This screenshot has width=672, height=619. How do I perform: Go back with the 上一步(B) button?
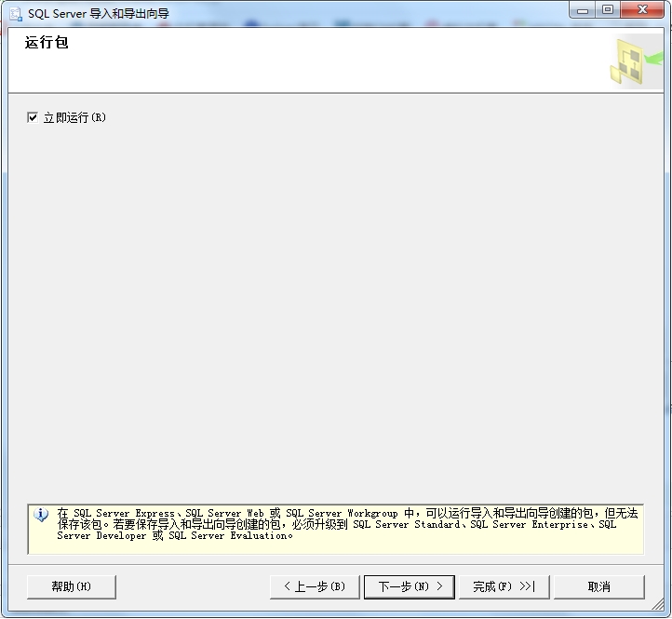314,586
